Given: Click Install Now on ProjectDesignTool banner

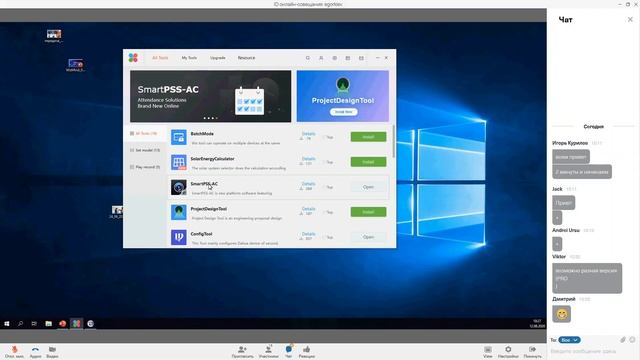Looking at the screenshot, I should [x=343, y=112].
